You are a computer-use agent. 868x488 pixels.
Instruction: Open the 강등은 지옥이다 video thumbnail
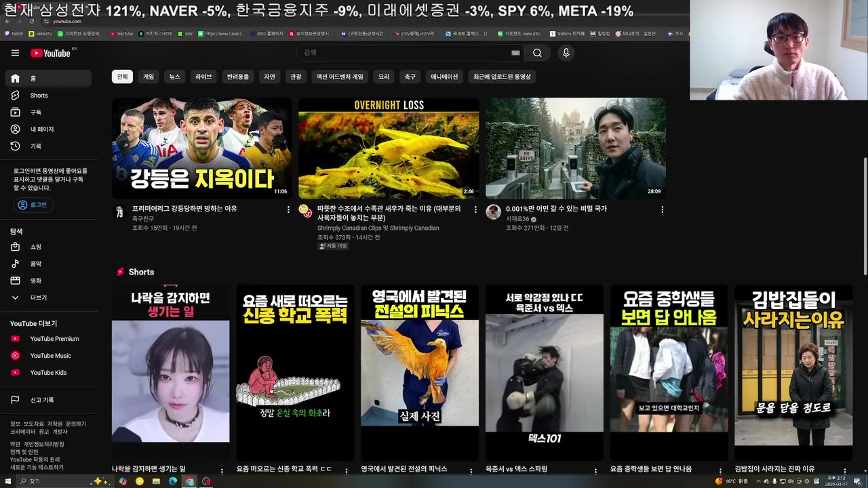click(201, 148)
